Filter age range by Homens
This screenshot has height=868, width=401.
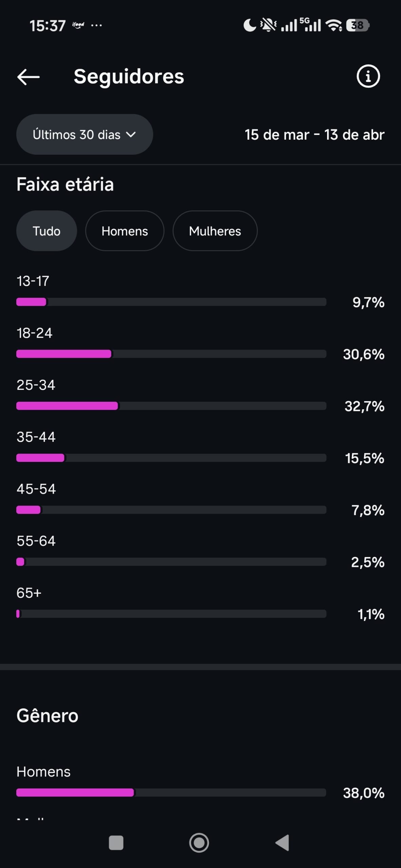tap(125, 231)
